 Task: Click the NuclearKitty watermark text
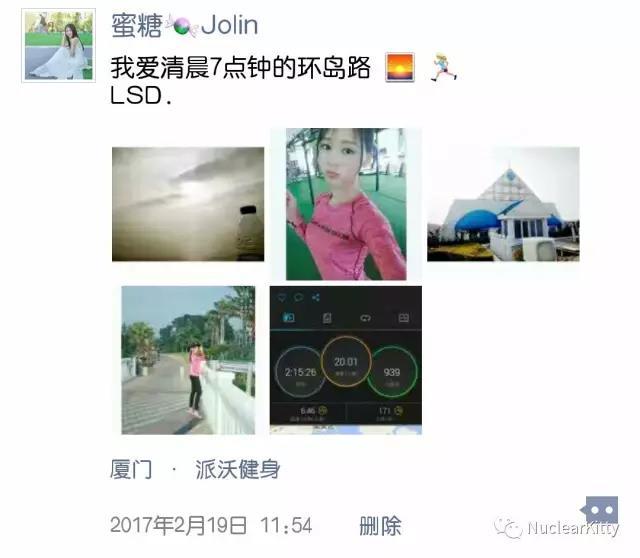click(573, 528)
